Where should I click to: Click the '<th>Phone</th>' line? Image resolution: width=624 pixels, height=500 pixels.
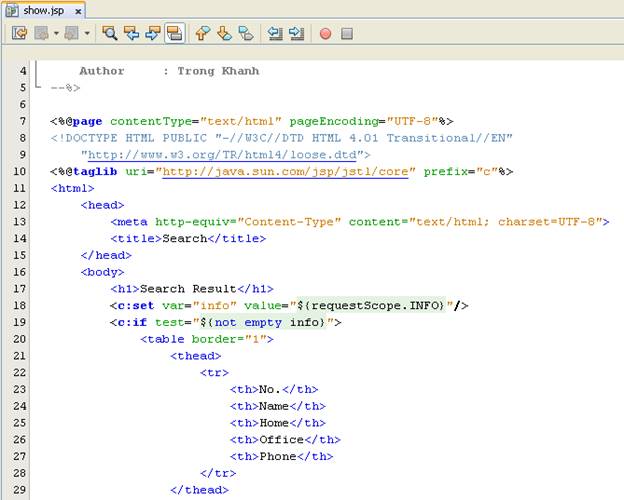[281, 456]
